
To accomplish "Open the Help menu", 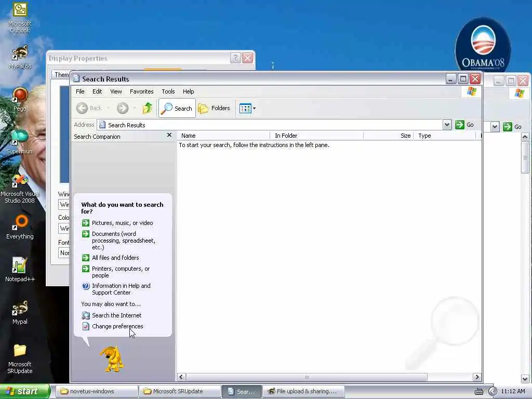I will click(x=188, y=91).
